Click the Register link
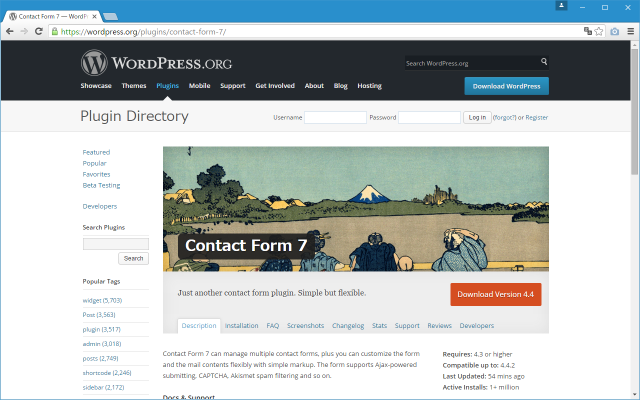The width and height of the screenshot is (640, 400). pyautogui.click(x=537, y=118)
